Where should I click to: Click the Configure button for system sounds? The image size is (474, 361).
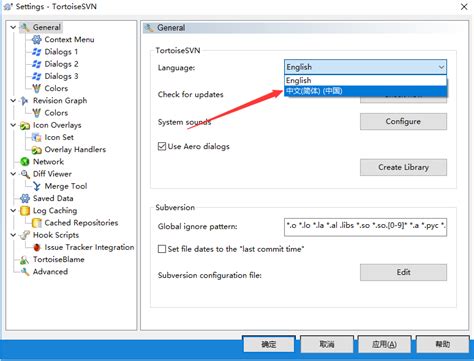click(403, 121)
